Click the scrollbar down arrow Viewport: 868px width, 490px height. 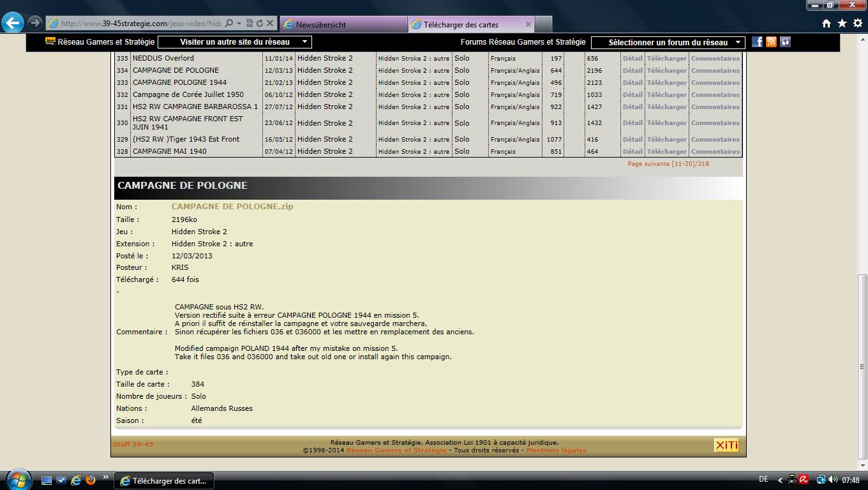[x=862, y=465]
